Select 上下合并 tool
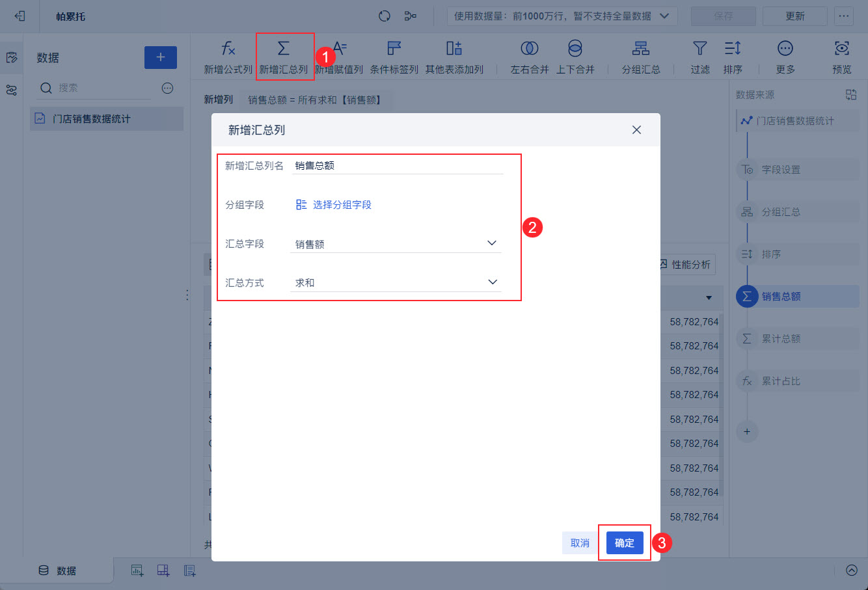This screenshot has width=868, height=590. click(x=575, y=57)
